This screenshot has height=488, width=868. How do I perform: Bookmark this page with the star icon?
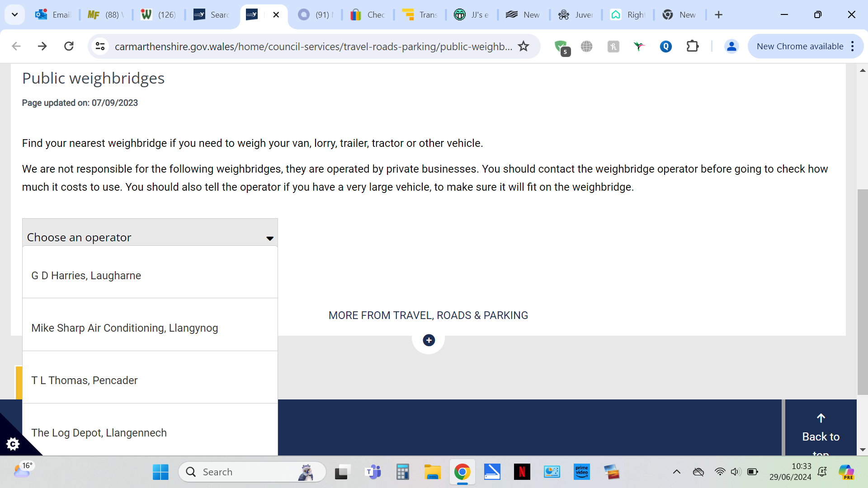[x=524, y=46]
